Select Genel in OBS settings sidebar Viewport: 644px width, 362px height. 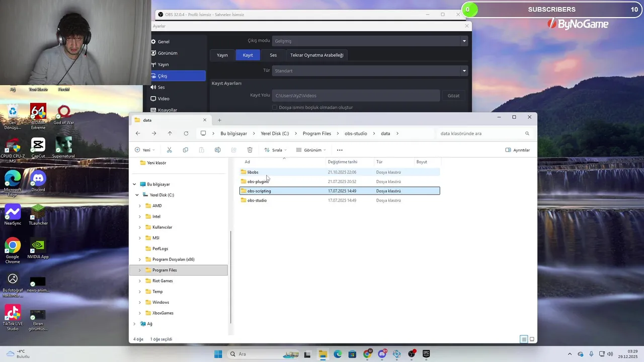pos(179,42)
